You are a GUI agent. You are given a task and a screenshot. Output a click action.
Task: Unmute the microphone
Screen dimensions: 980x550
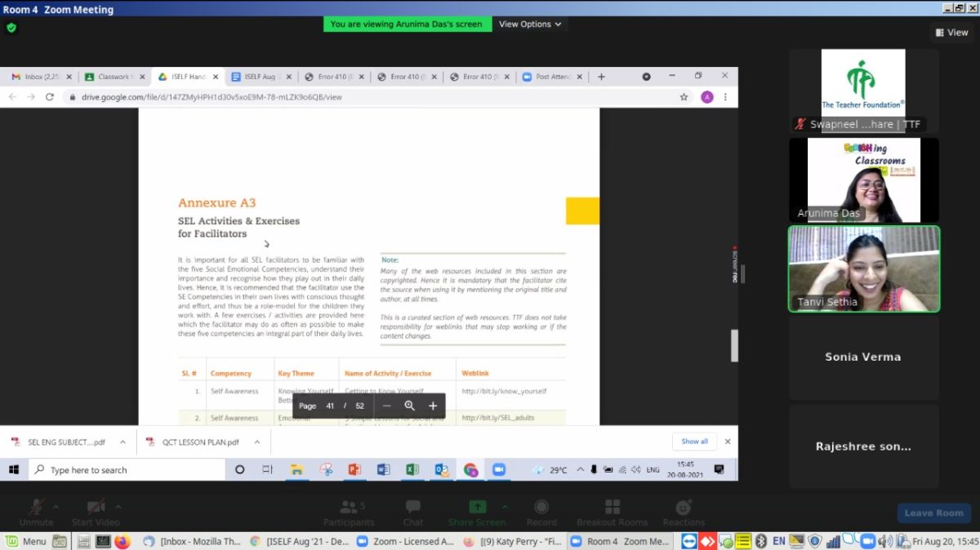pos(36,512)
